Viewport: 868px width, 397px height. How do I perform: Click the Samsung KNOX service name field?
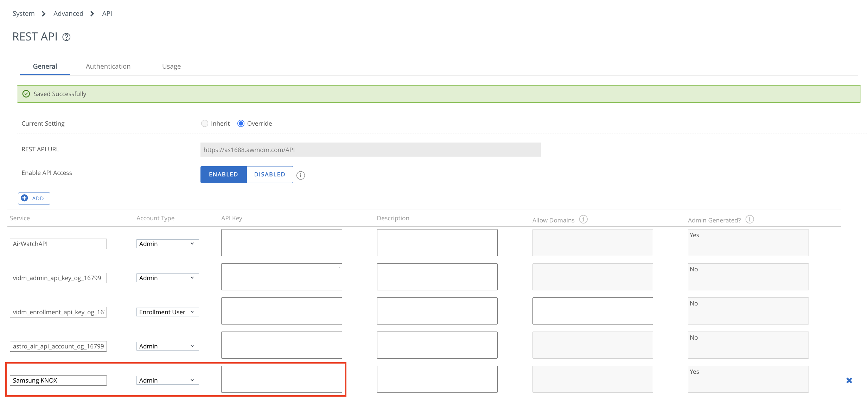point(58,380)
